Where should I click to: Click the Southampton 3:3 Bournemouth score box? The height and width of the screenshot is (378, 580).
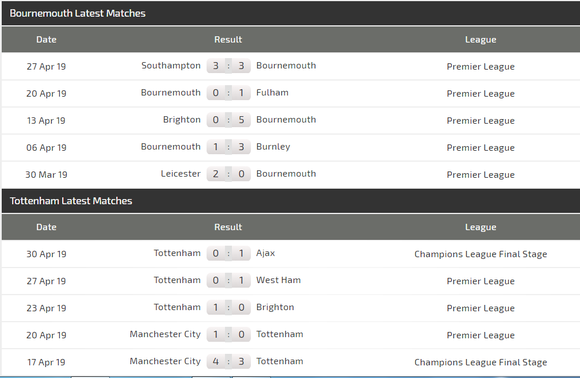(228, 66)
